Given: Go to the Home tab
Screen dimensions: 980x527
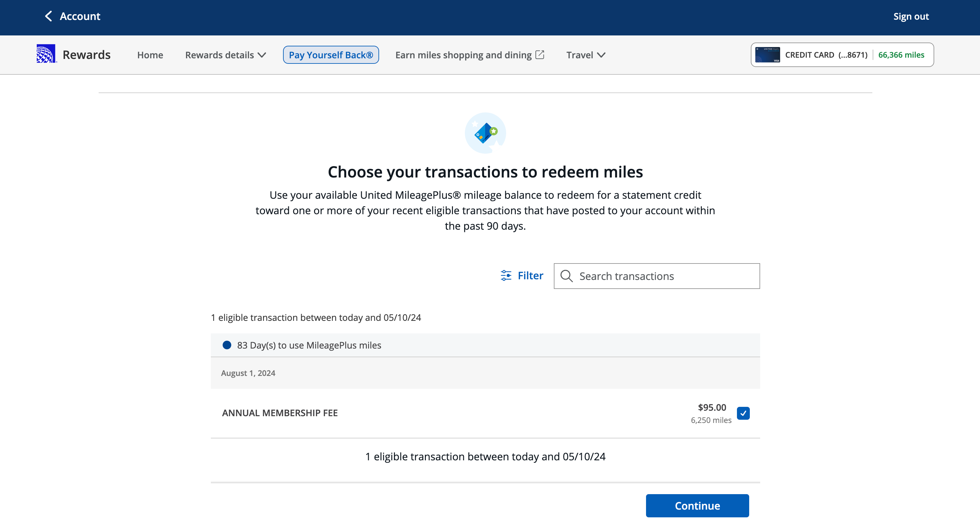Looking at the screenshot, I should pos(150,55).
